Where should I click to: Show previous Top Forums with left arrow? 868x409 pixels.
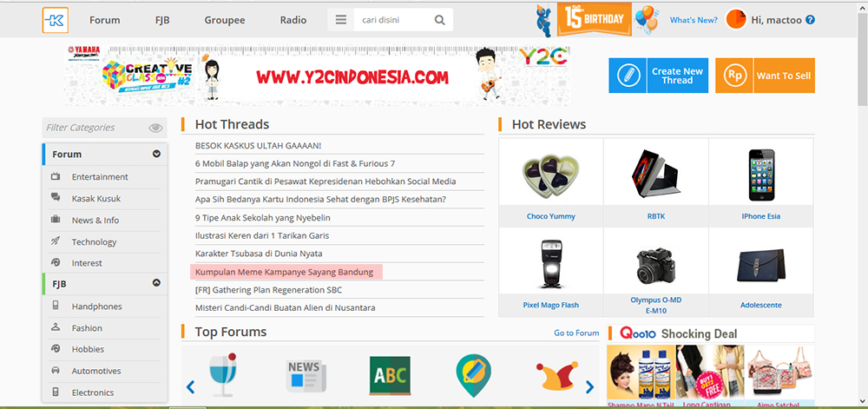190,386
